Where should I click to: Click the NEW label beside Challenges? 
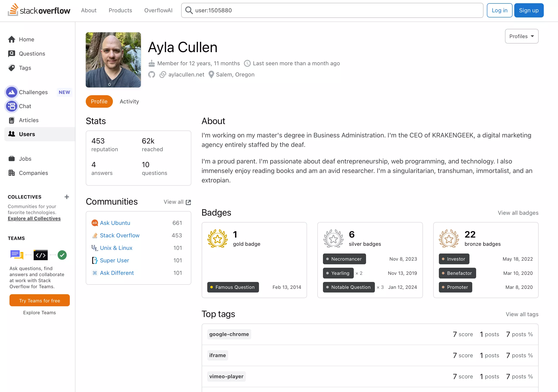[x=64, y=92]
